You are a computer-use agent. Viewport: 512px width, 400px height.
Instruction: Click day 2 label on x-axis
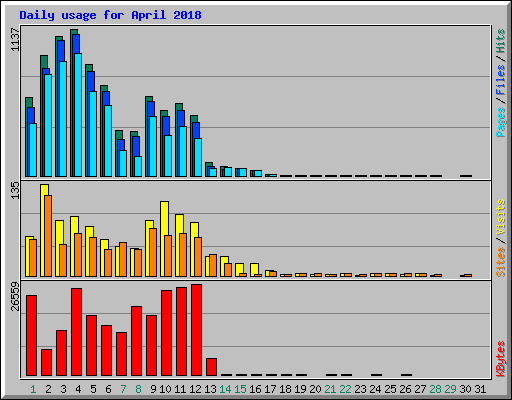[x=48, y=389]
